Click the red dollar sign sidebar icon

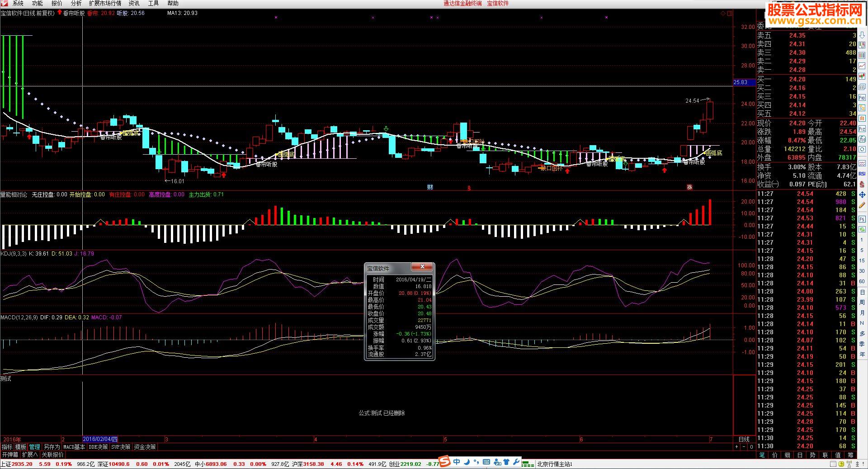(x=862, y=184)
